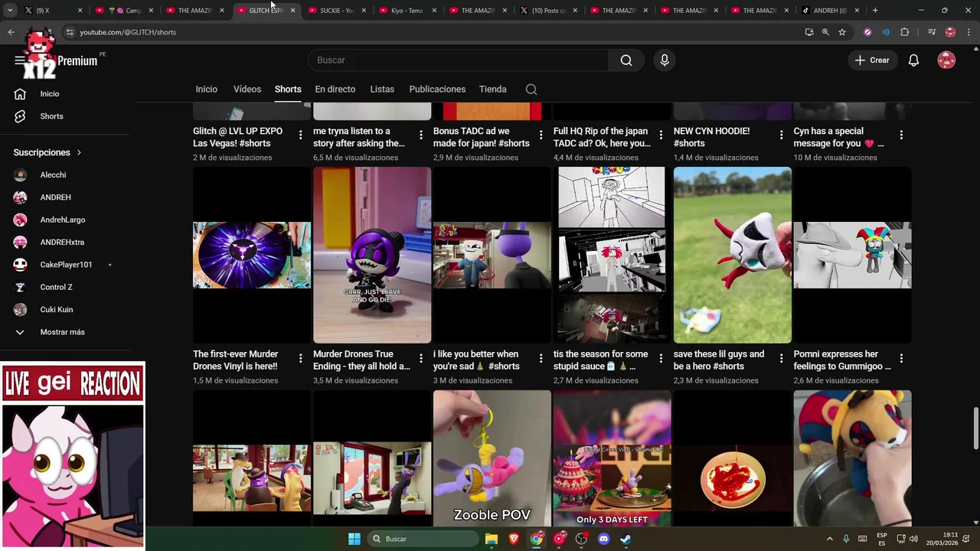980x551 pixels.
Task: Open options for Pomni expresses feelings short
Action: (901, 358)
